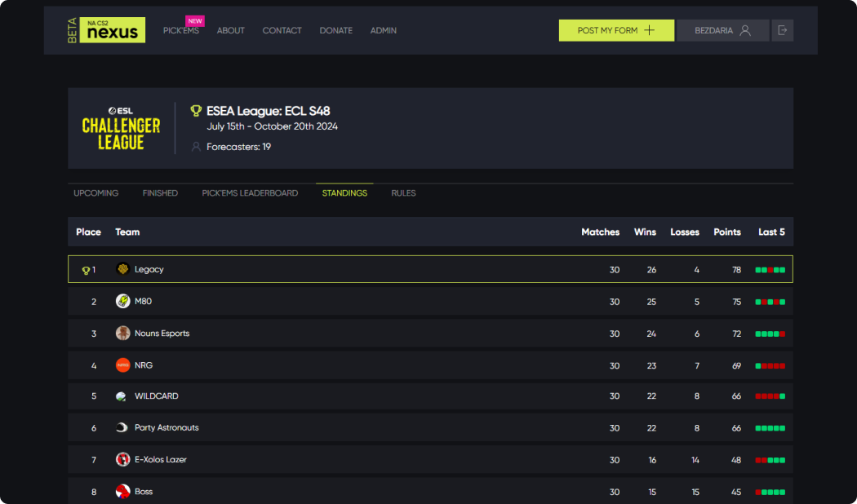Switch to the Rules tab

pos(403,193)
